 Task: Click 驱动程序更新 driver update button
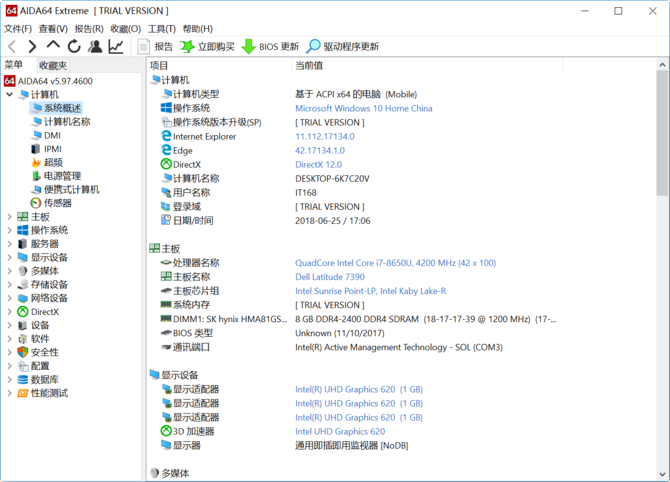[x=343, y=46]
